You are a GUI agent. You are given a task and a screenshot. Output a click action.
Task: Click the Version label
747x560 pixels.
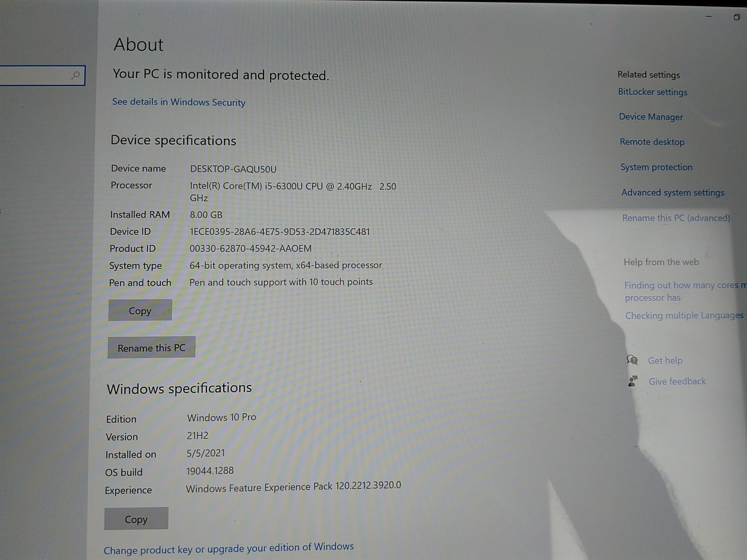click(121, 437)
